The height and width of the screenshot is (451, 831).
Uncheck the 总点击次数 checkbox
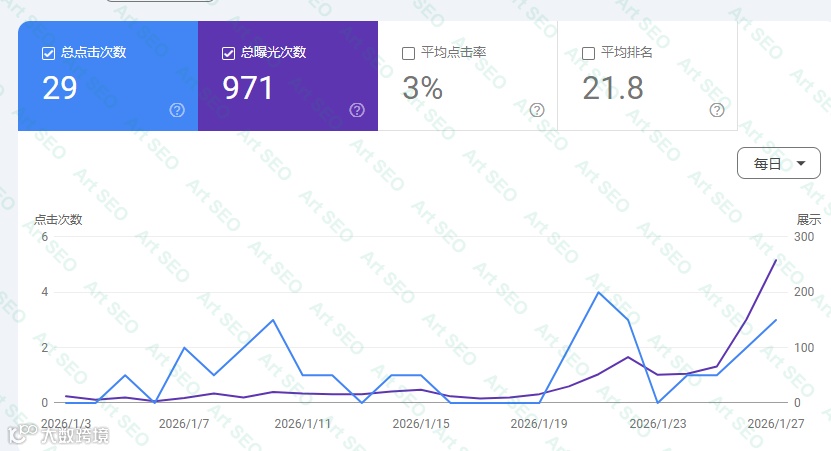(48, 54)
